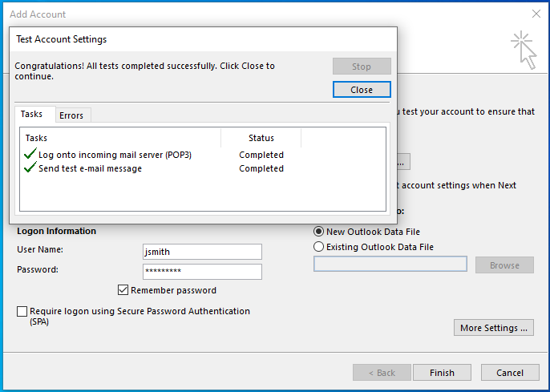Image resolution: width=550 pixels, height=392 pixels.
Task: Open More Settings dialog
Action: pos(493,328)
